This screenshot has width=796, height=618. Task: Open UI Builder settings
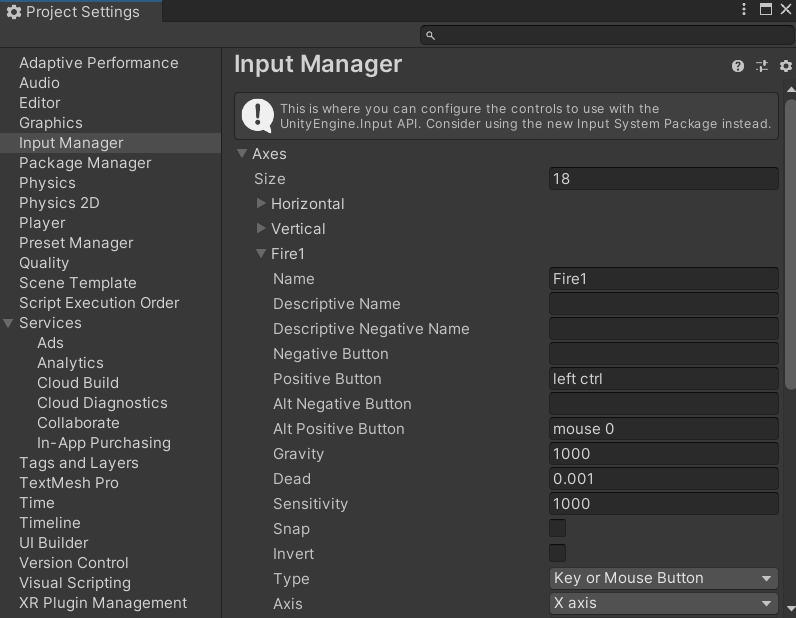tap(54, 543)
